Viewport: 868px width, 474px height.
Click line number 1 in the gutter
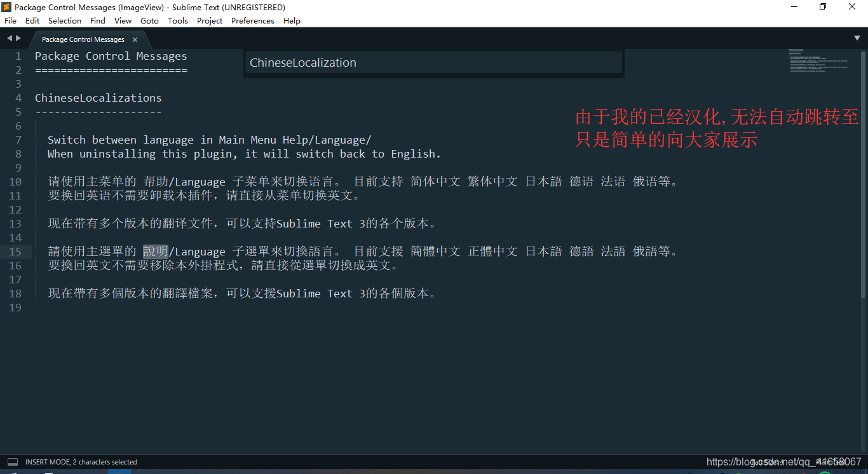coord(18,56)
